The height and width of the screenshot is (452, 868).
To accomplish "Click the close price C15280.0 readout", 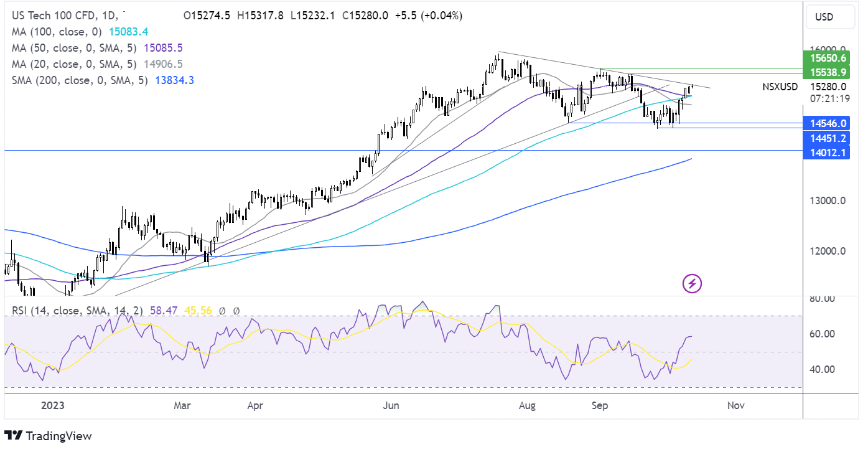I will pyautogui.click(x=366, y=15).
